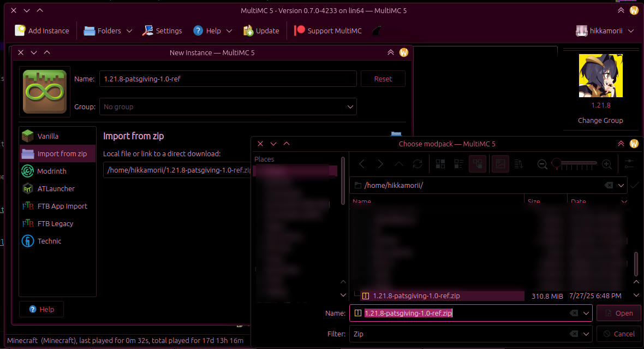
Task: Clear the file Name field
Action: pyautogui.click(x=574, y=313)
